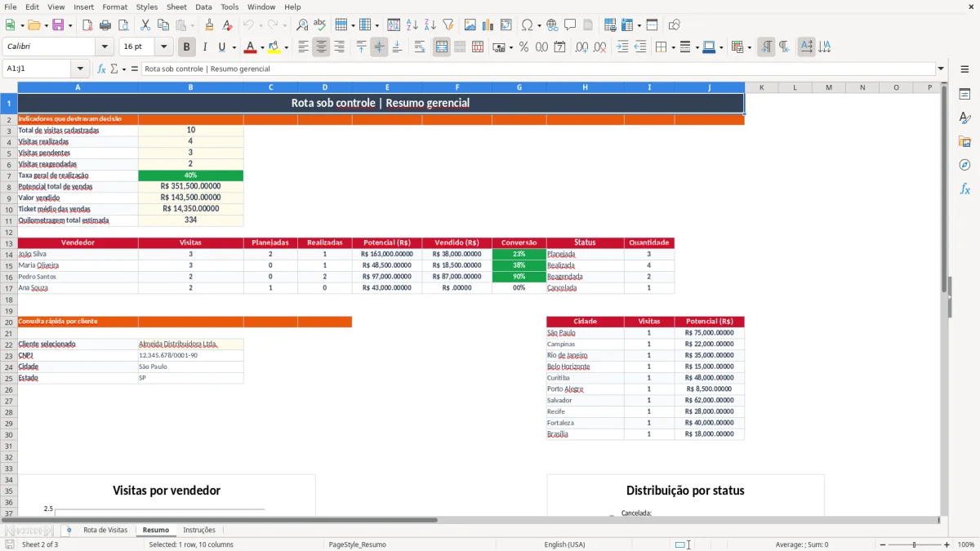Open the Borders dropdown arrow
This screenshot has width=980, height=551.
pyautogui.click(x=672, y=47)
